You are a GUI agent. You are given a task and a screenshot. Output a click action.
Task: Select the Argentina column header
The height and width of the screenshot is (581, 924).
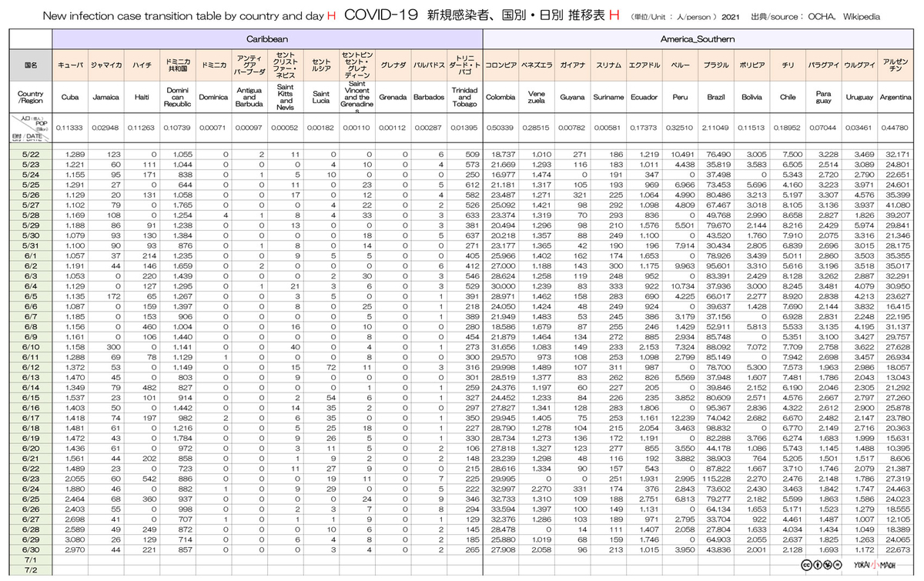click(896, 97)
